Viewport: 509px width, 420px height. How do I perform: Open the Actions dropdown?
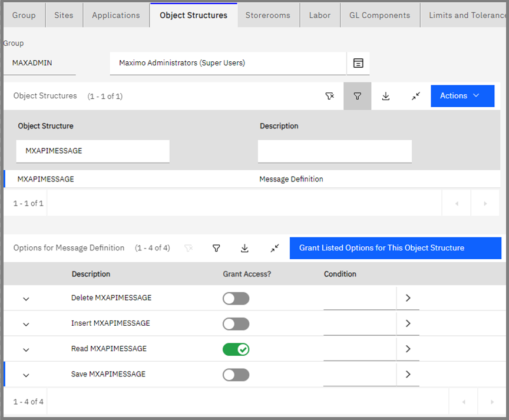[x=462, y=95]
